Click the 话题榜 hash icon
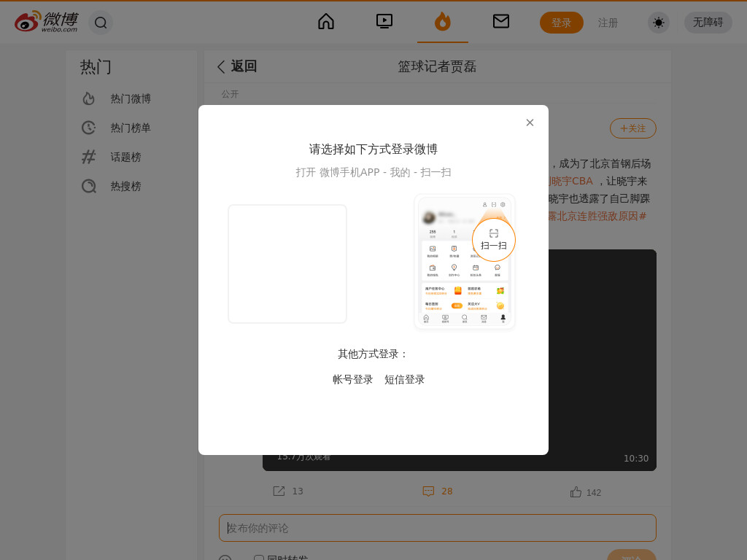Screen dimensions: 747x560 [x=88, y=157]
